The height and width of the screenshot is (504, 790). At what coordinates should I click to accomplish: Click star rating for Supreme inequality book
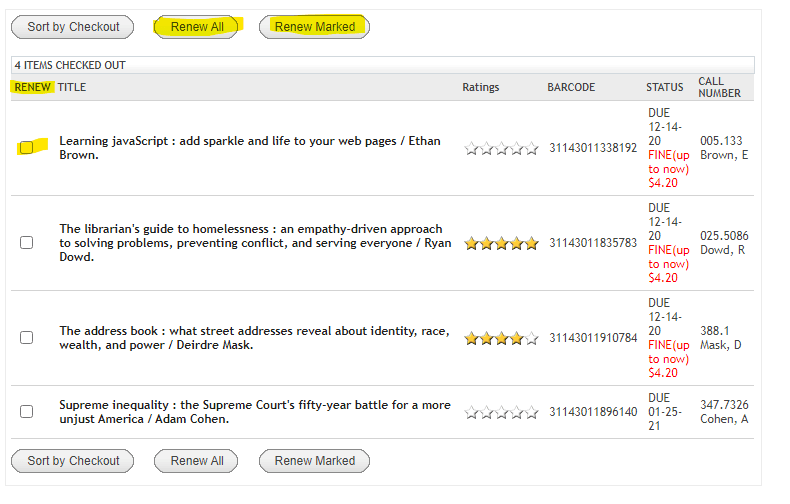(501, 412)
